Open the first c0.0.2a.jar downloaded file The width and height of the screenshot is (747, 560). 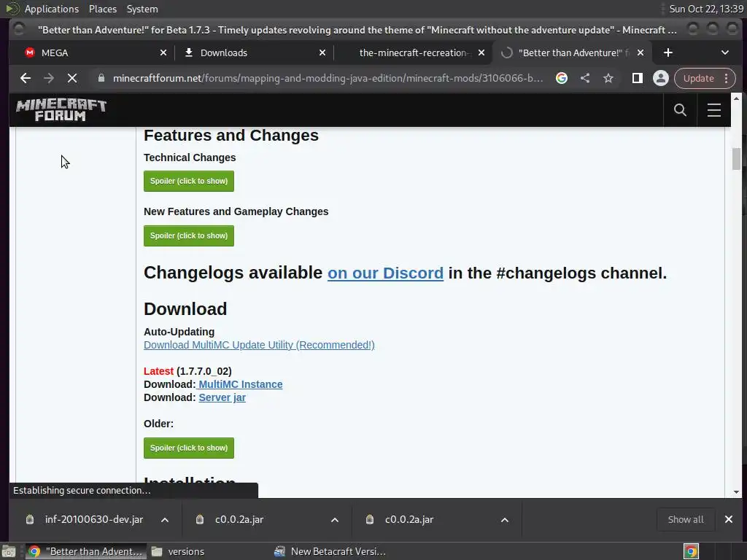[239, 519]
